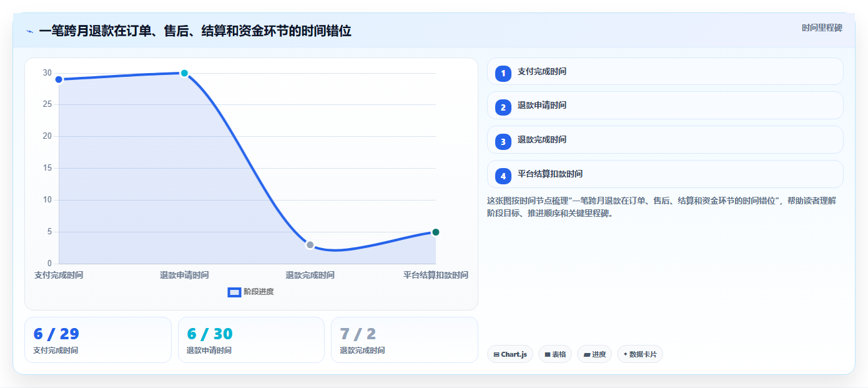Screen dimensions: 868x388
Task: Open the 支付完成时间 milestone row
Action: (665, 71)
